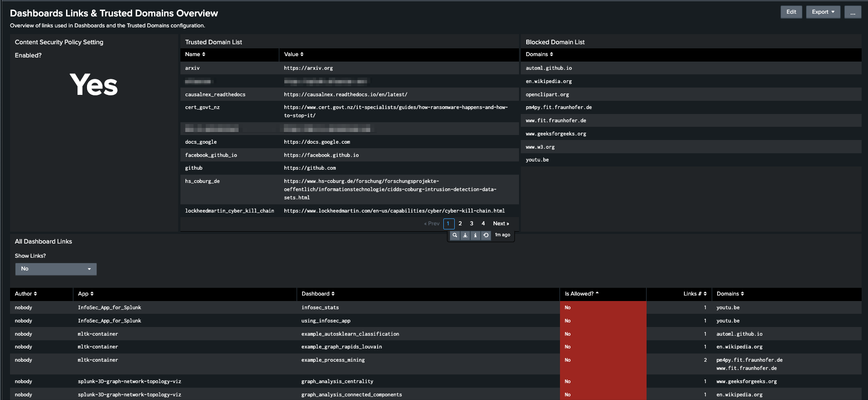Click the large Yes single value

point(93,85)
